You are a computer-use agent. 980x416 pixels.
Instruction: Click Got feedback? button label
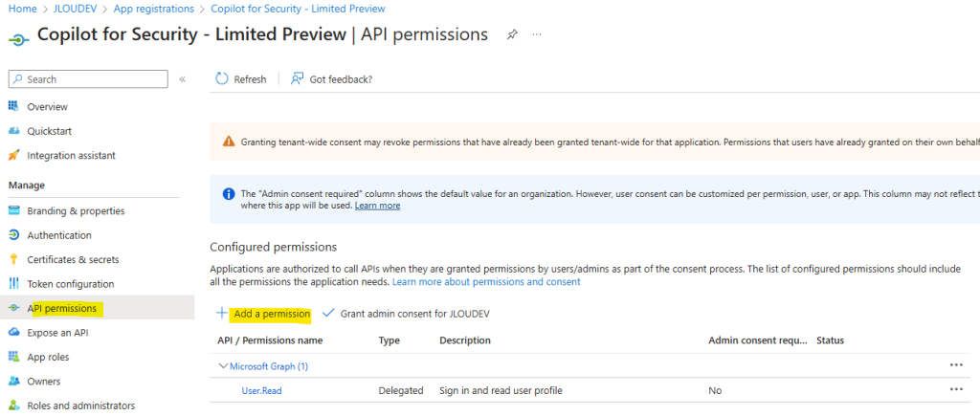coord(342,79)
